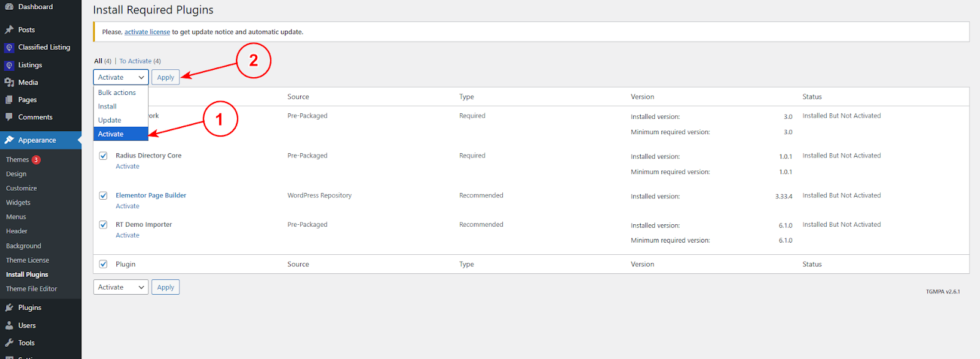980x359 pixels.
Task: Click Activate link under Radius Directory Core
Action: [127, 167]
